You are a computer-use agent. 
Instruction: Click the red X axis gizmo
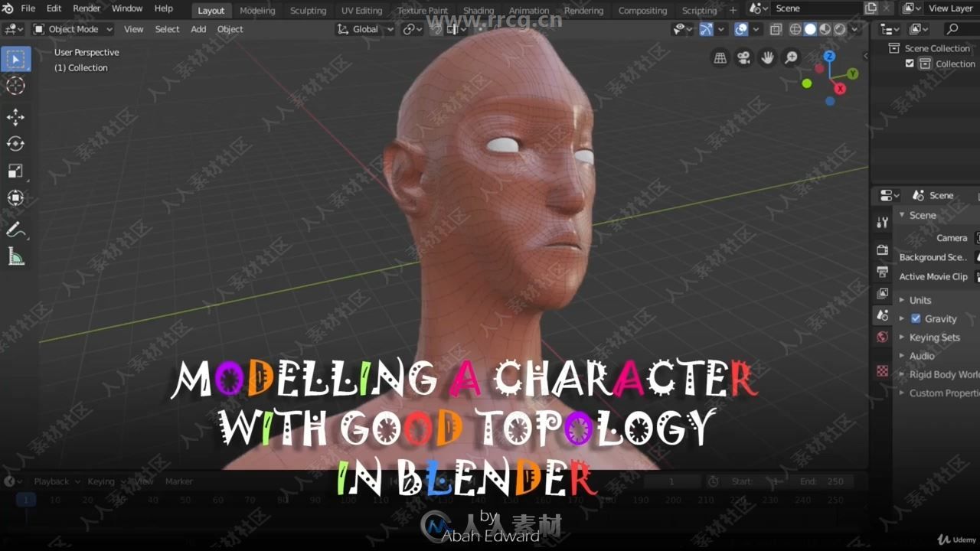(840, 89)
